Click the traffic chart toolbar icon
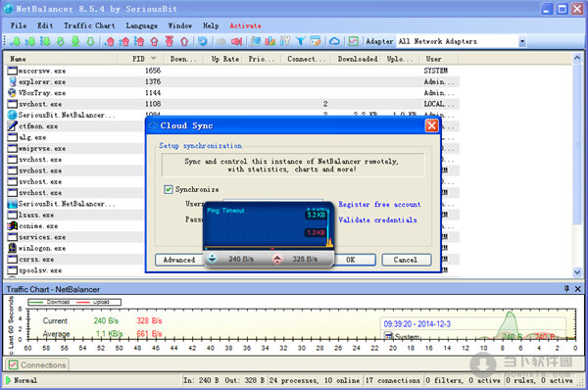588x390 pixels. (353, 41)
